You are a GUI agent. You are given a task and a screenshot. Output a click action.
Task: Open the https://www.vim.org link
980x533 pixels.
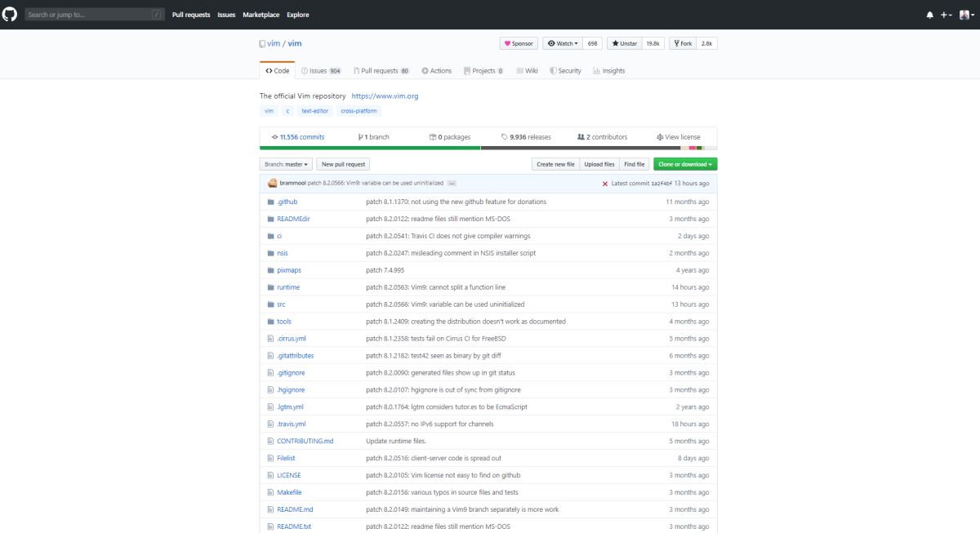click(x=385, y=96)
